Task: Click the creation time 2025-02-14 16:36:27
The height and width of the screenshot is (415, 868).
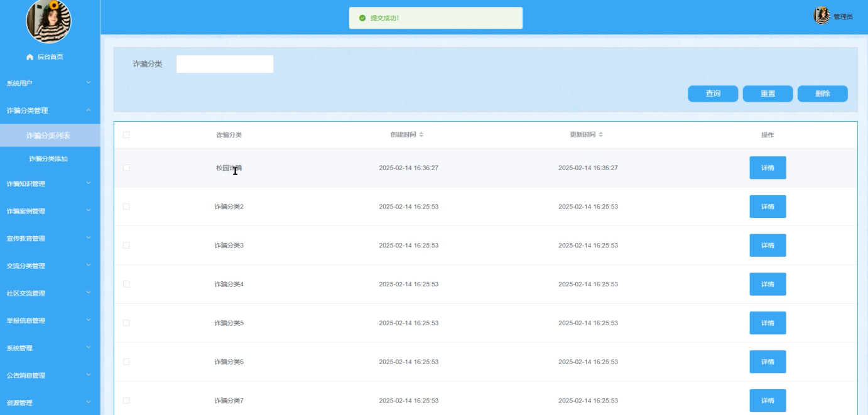Action: pyautogui.click(x=409, y=168)
